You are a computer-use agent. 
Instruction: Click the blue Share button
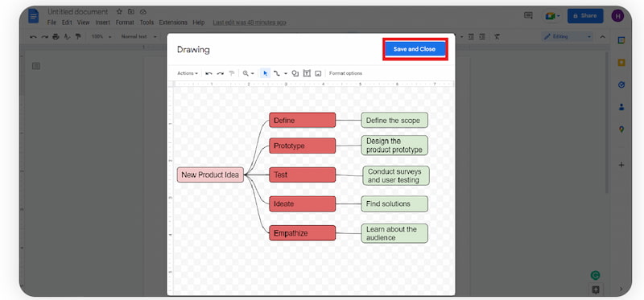pos(585,16)
